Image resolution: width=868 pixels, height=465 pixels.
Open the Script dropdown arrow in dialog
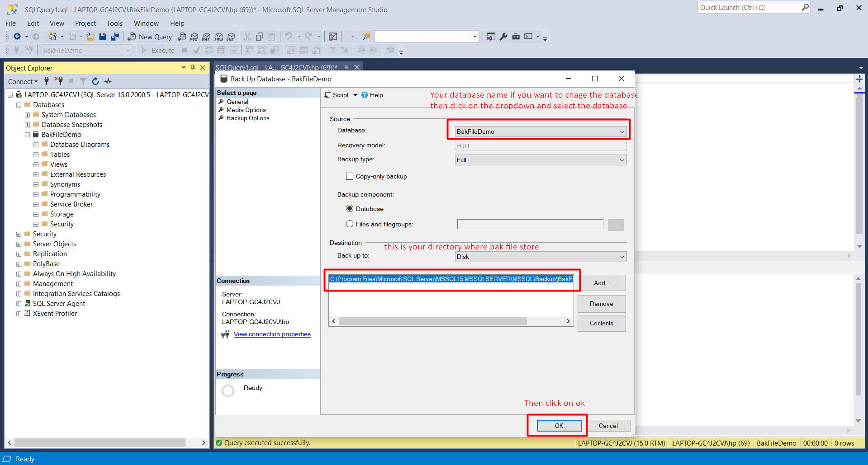point(355,95)
